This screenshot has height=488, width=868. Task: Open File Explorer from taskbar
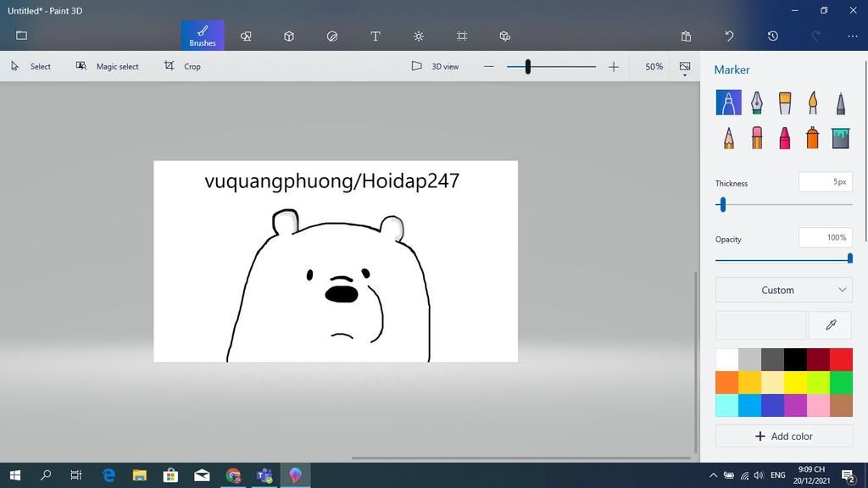(x=140, y=475)
